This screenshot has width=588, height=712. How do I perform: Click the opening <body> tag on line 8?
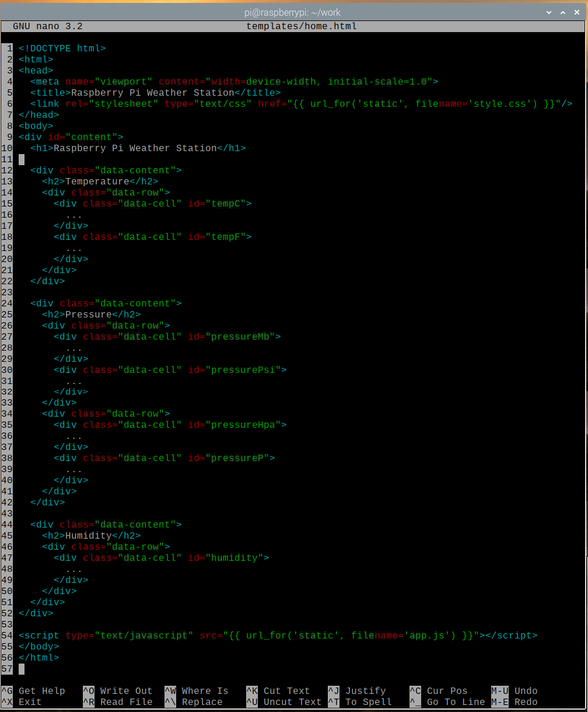(36, 126)
